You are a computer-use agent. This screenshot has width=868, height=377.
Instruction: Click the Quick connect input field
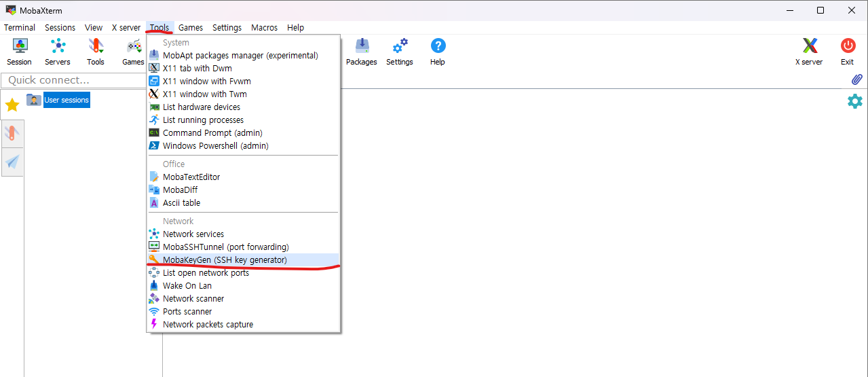pos(74,80)
